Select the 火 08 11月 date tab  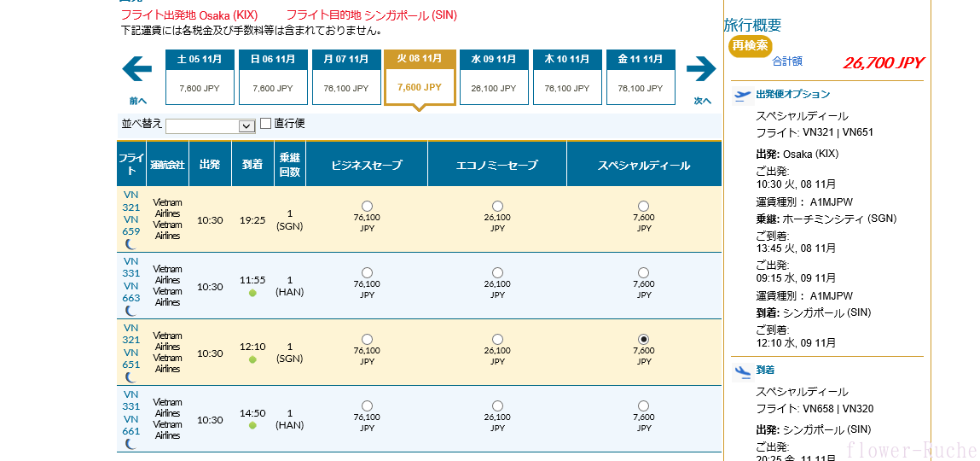tap(420, 77)
